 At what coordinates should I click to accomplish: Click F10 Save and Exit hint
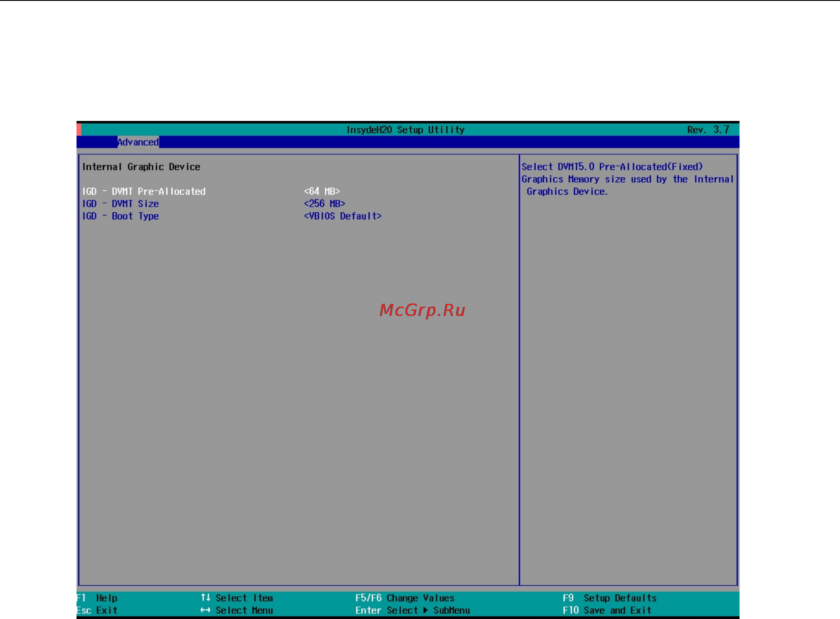coord(607,610)
